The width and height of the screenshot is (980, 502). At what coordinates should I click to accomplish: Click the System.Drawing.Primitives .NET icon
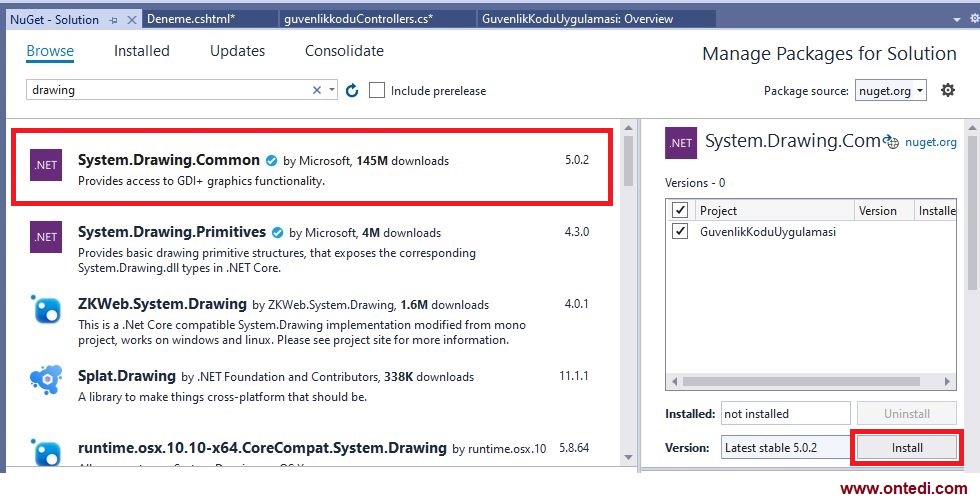pyautogui.click(x=46, y=237)
